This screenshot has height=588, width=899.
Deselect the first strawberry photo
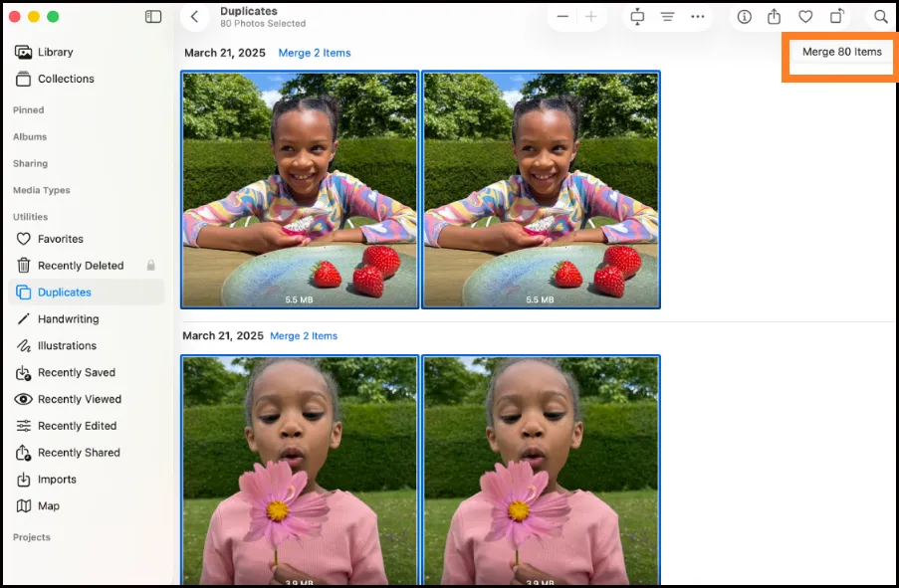point(299,189)
